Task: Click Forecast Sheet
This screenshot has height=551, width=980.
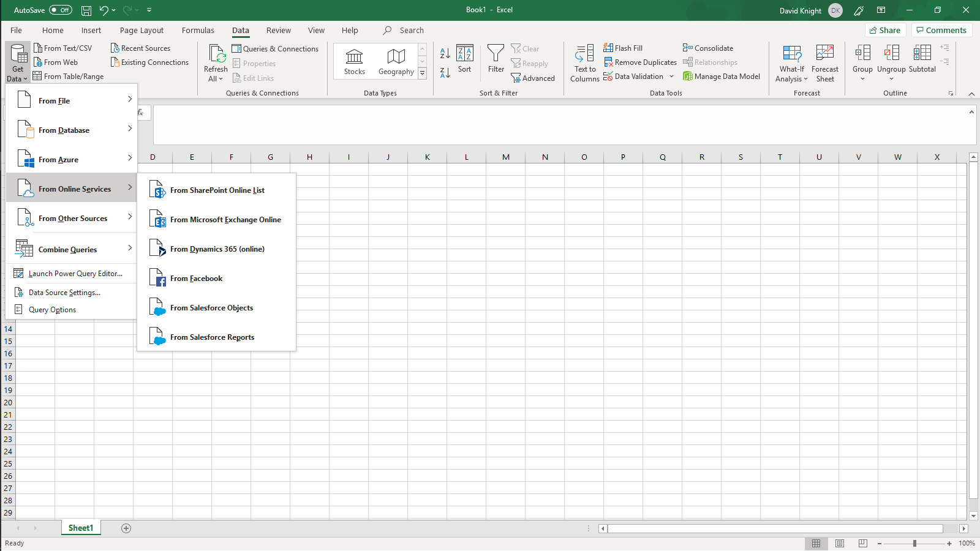Action: (825, 63)
